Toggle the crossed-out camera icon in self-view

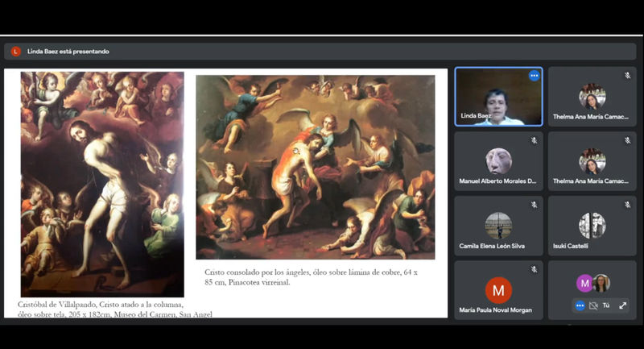tap(593, 305)
